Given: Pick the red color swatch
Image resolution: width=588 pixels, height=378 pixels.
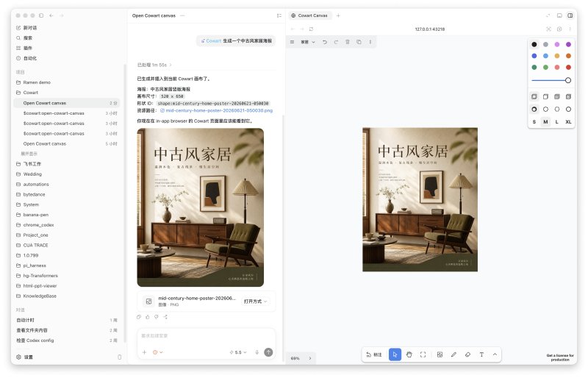Looking at the screenshot, I should (568, 67).
